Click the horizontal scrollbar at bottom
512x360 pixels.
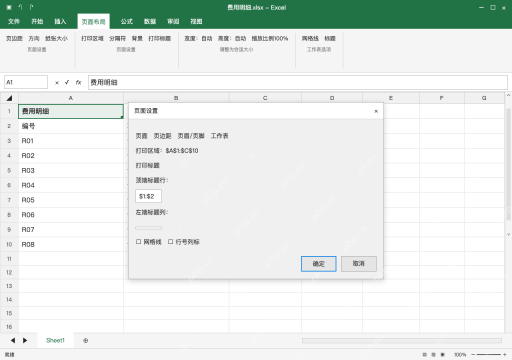click(x=402, y=340)
